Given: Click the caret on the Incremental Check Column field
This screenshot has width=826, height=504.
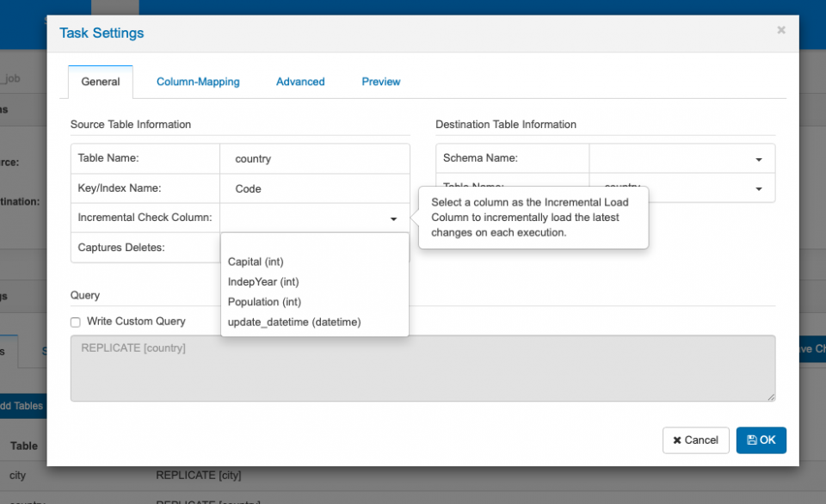Looking at the screenshot, I should 393,218.
